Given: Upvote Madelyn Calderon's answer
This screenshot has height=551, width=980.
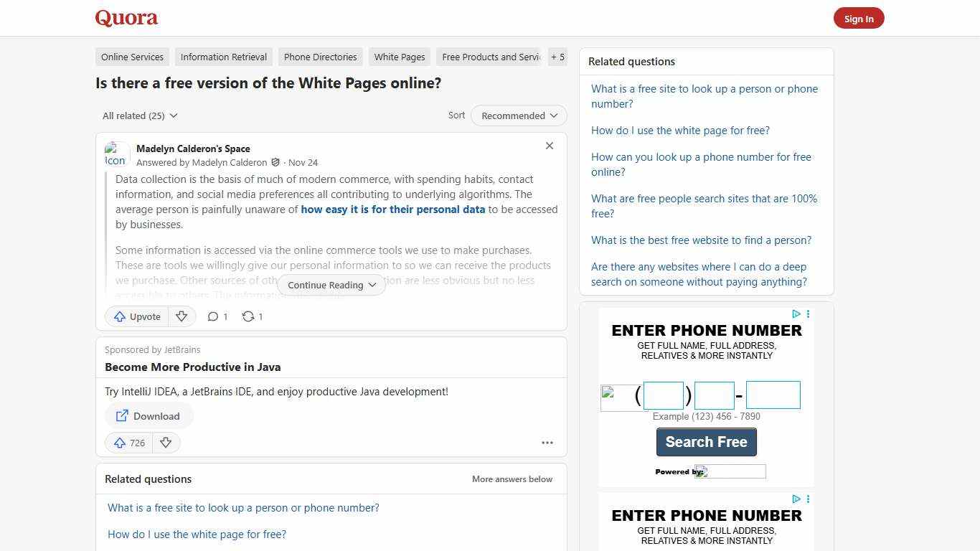Looking at the screenshot, I should (x=136, y=316).
